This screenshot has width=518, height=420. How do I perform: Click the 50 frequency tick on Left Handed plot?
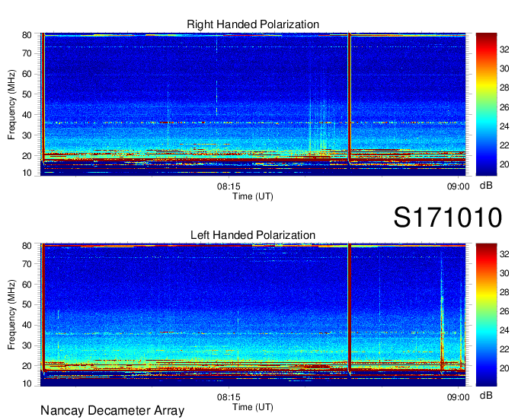click(27, 304)
